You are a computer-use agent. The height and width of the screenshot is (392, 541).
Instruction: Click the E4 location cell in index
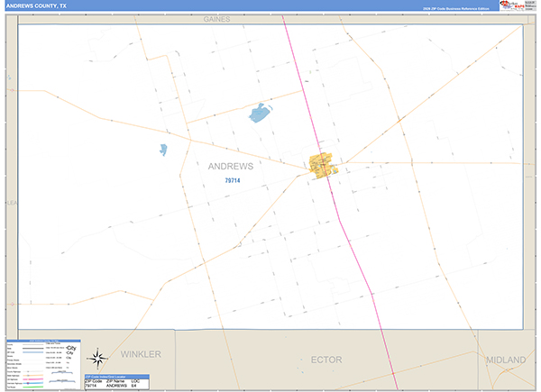133,386
